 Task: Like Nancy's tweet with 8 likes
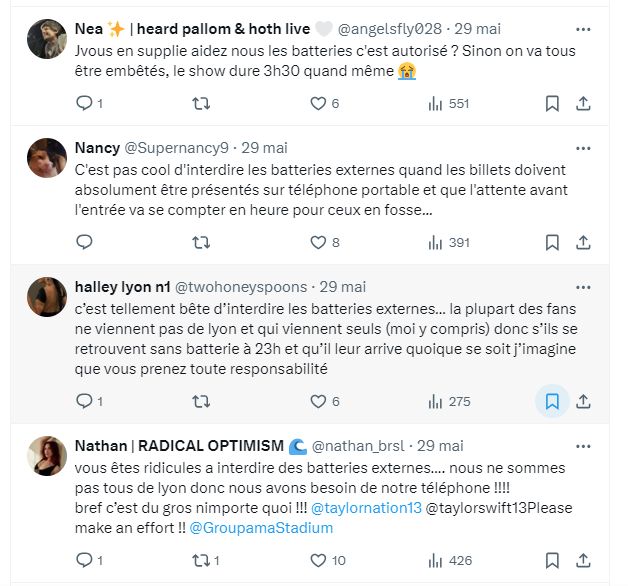[318, 242]
